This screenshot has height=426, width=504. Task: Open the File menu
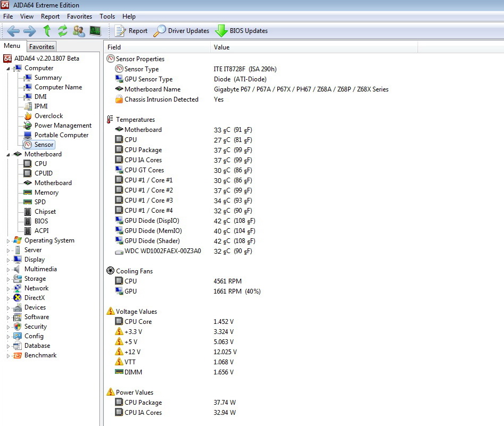pos(8,16)
